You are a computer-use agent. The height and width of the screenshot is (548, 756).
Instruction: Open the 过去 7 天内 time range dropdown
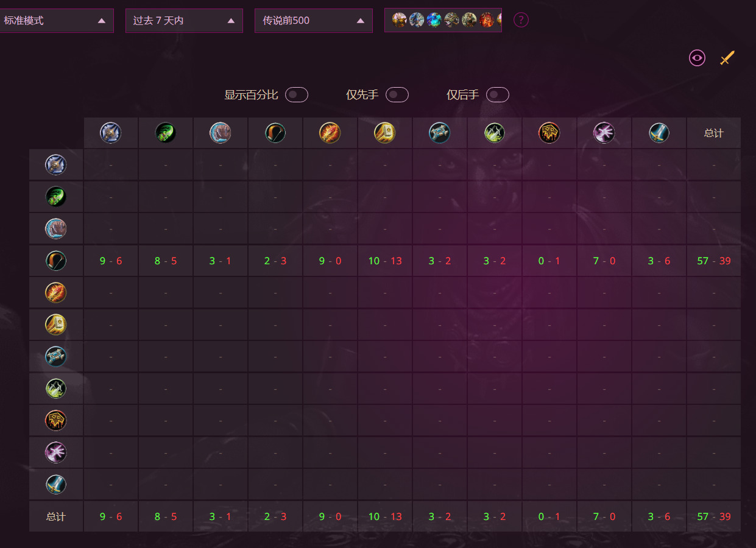coord(184,20)
